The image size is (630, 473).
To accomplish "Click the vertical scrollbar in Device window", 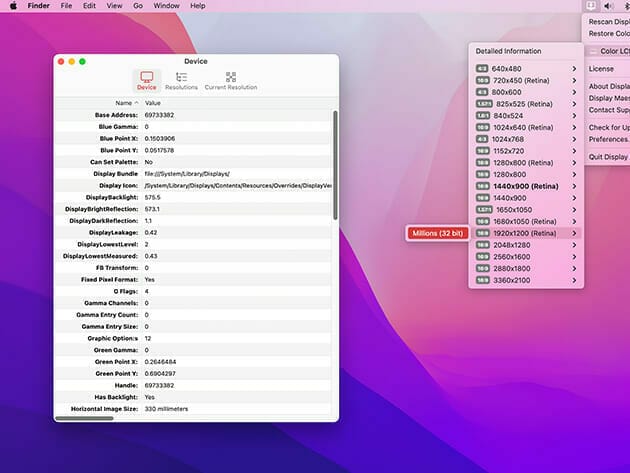I will click(334, 200).
